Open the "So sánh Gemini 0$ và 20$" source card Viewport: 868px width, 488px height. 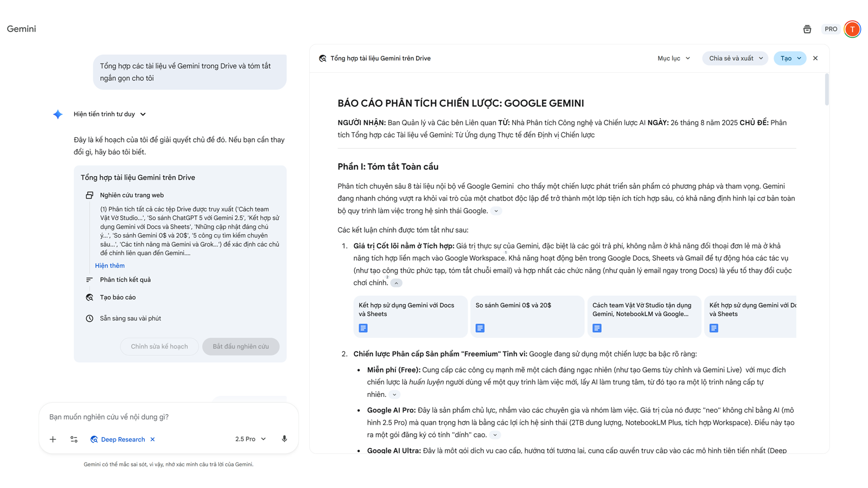pos(526,316)
